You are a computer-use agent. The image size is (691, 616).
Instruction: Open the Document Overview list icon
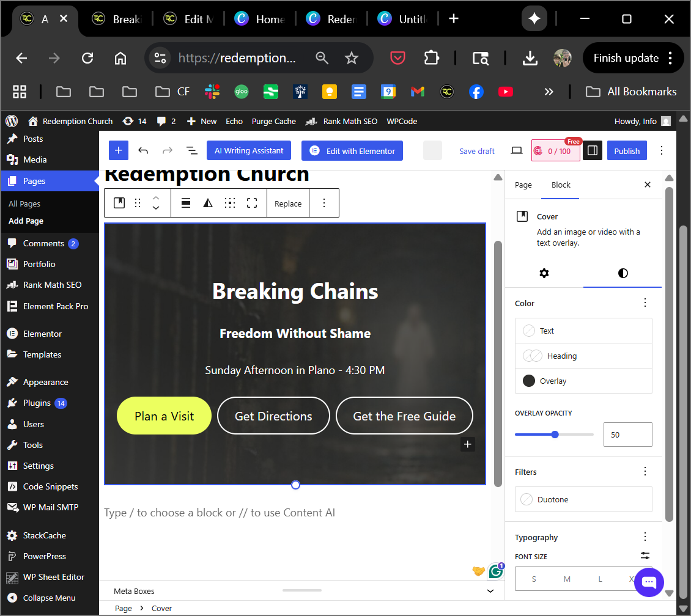point(191,151)
